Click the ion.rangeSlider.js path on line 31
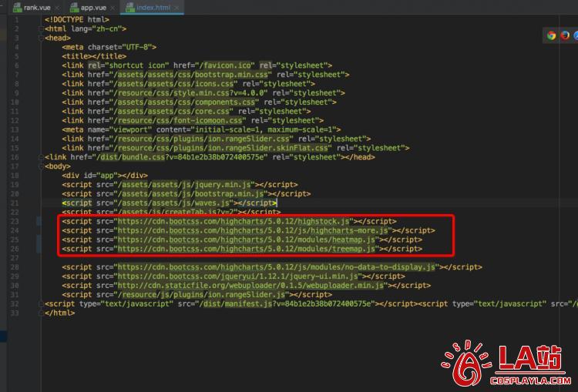The image size is (578, 392). (203, 295)
